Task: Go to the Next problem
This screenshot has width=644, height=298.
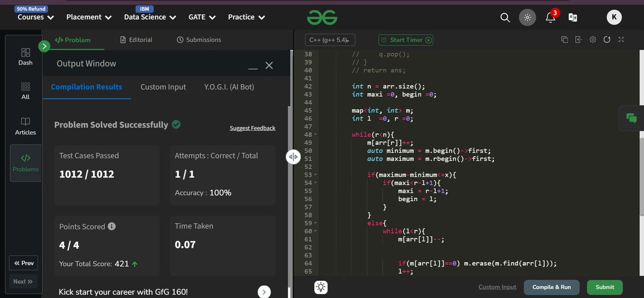Action: [24, 281]
